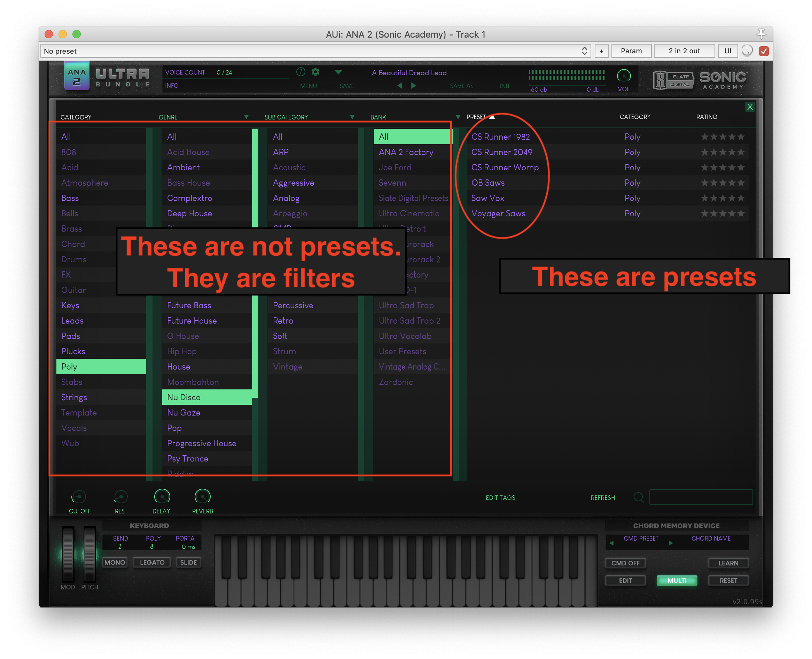Open the 2 in 2 out routing
The image size is (812, 659).
click(x=684, y=51)
